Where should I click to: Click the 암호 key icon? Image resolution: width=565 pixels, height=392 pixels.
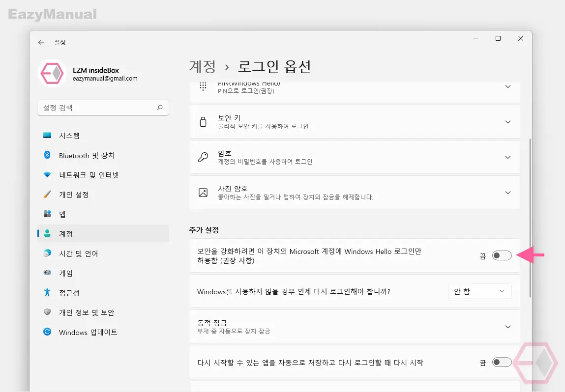[203, 157]
